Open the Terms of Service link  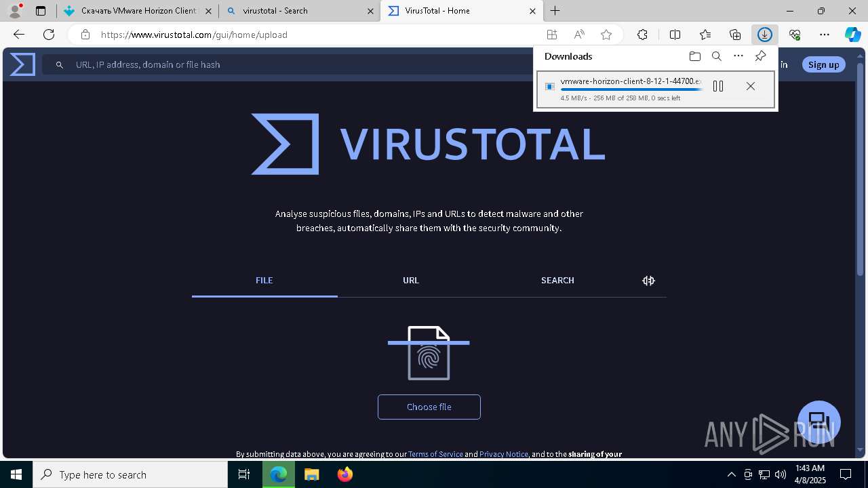(435, 454)
